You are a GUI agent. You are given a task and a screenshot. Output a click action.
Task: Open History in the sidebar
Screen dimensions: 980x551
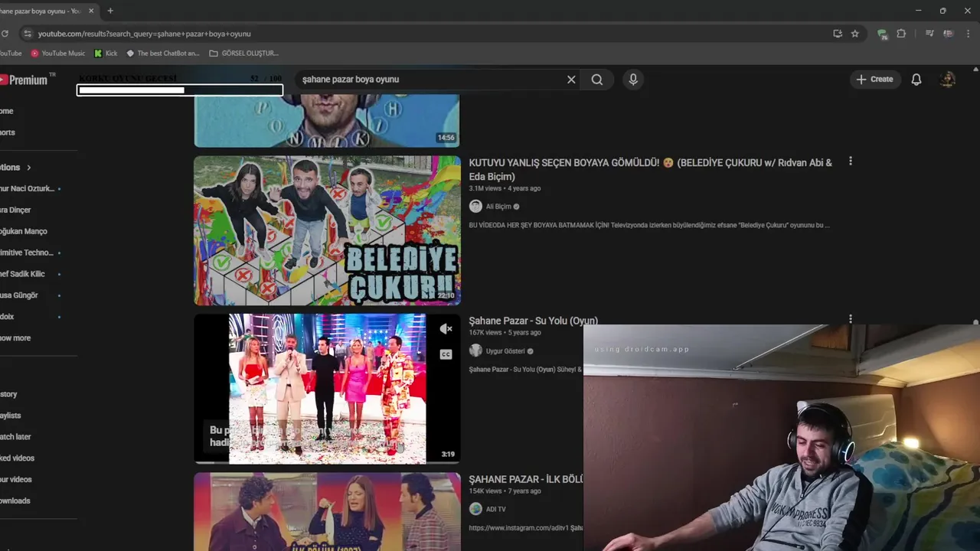click(x=8, y=394)
